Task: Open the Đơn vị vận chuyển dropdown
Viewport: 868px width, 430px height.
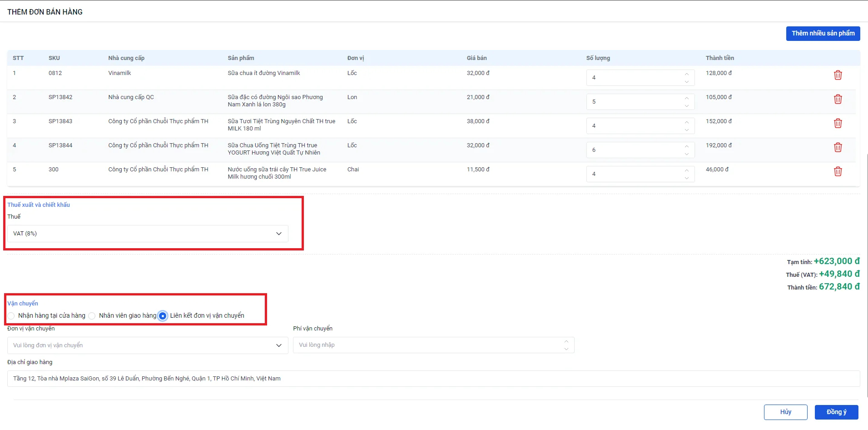Action: pyautogui.click(x=148, y=345)
